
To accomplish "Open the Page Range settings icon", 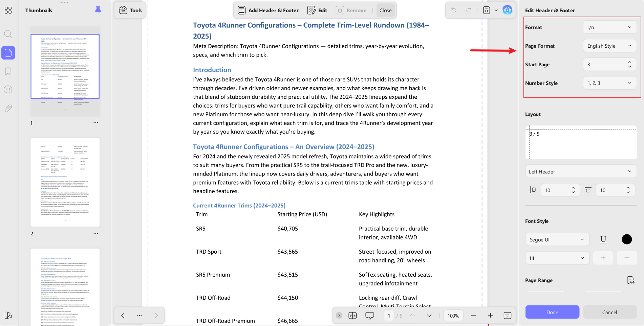I will tap(630, 280).
